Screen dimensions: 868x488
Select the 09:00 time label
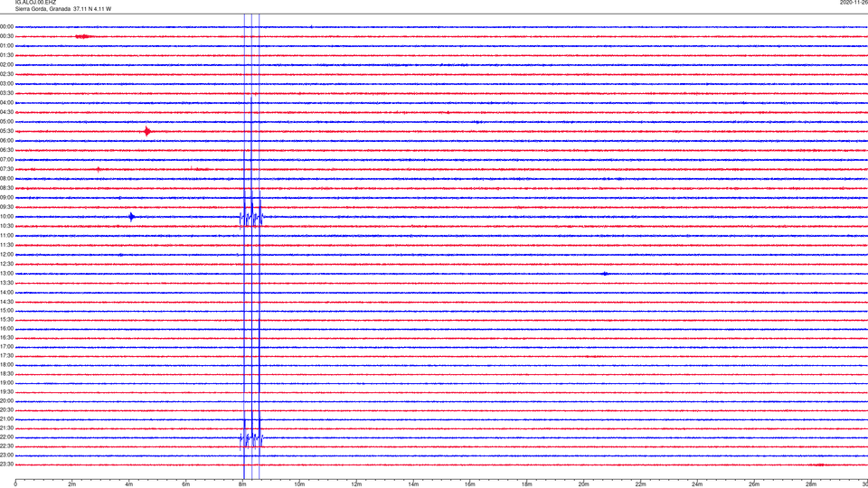(6, 198)
